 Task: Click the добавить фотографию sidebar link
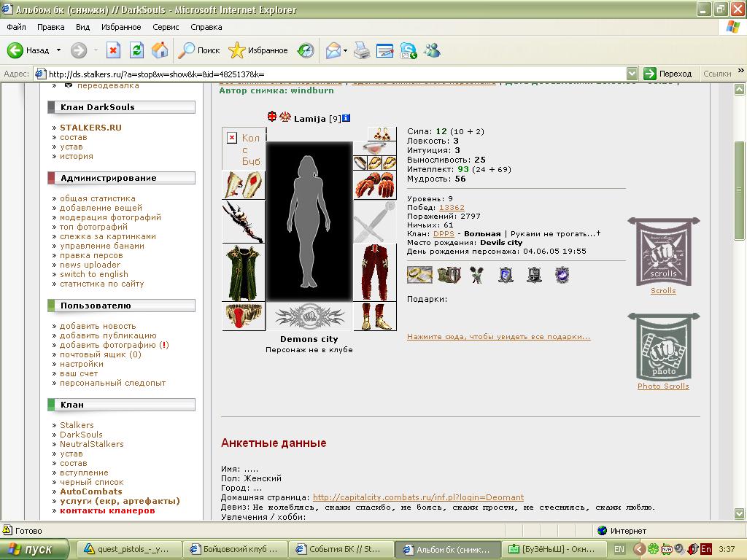[x=108, y=345]
